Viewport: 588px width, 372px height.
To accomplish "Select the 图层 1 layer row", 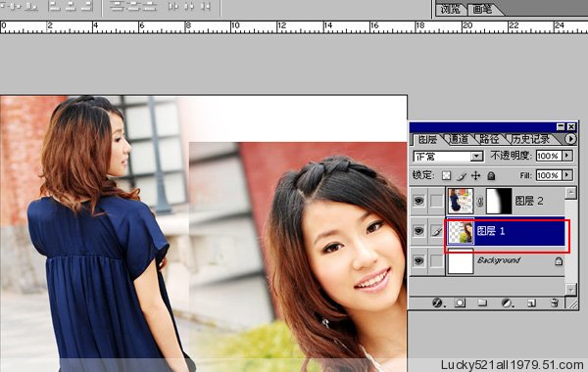I will click(505, 231).
